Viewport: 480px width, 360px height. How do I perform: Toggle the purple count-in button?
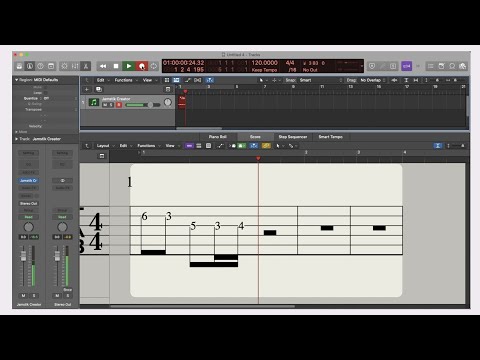click(406, 66)
